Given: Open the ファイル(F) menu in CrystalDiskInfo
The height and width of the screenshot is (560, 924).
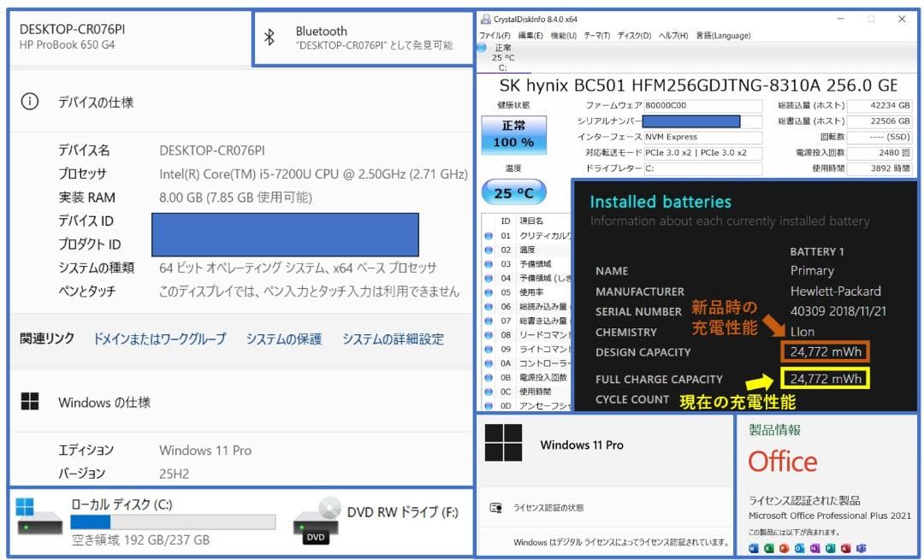Looking at the screenshot, I should pos(495,35).
